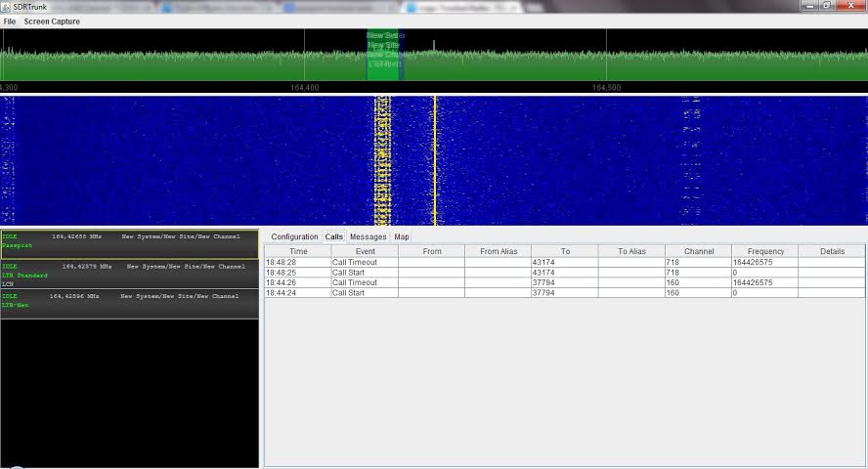Click Call Start event at 18:44:24
Screen dimensions: 868x469
click(365, 292)
